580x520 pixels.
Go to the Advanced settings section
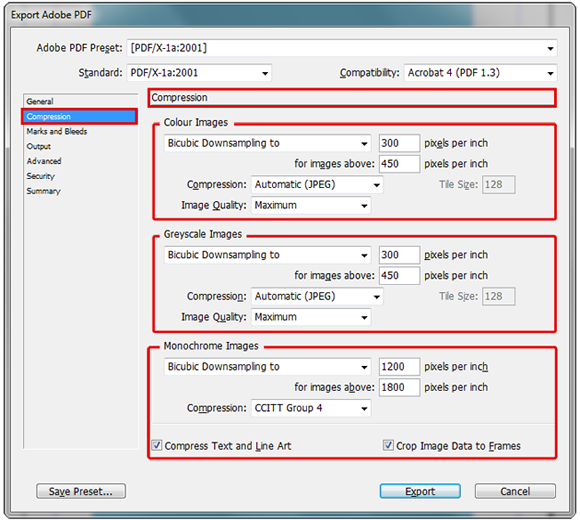pos(44,161)
